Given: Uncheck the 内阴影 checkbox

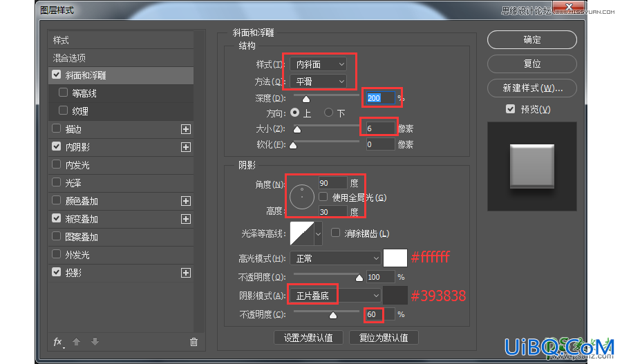Looking at the screenshot, I should 57,146.
